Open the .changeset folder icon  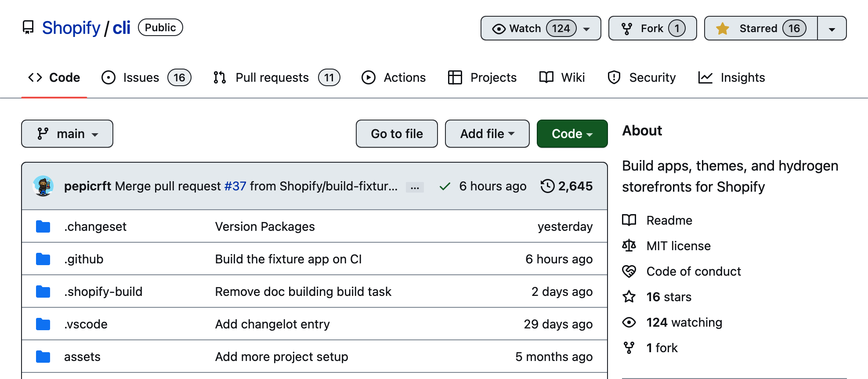(43, 226)
